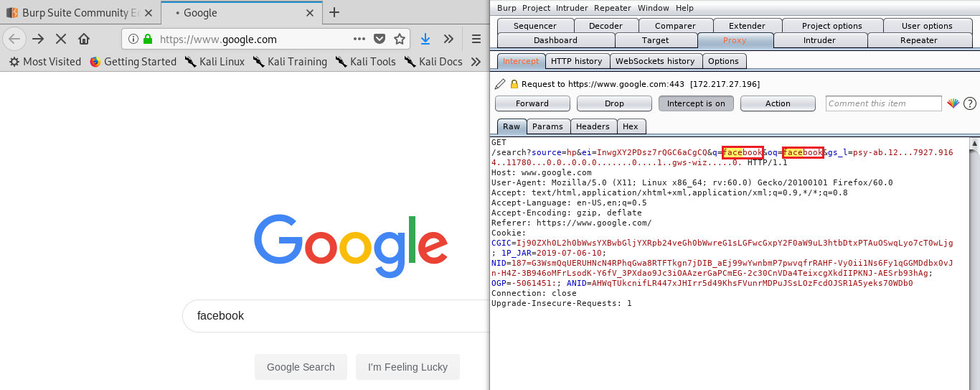Viewport: 980px width, 390px height.
Task: Expand the bookmarks toolbar overflow chevron
Action: pos(475,62)
